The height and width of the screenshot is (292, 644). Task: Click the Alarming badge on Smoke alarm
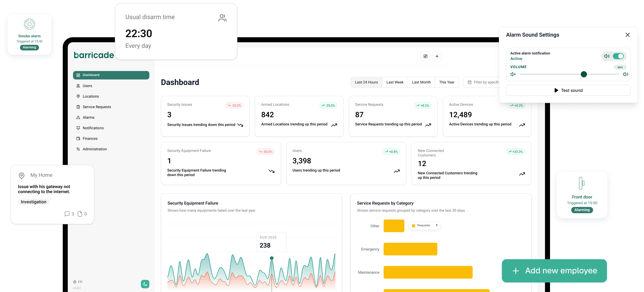coord(29,47)
